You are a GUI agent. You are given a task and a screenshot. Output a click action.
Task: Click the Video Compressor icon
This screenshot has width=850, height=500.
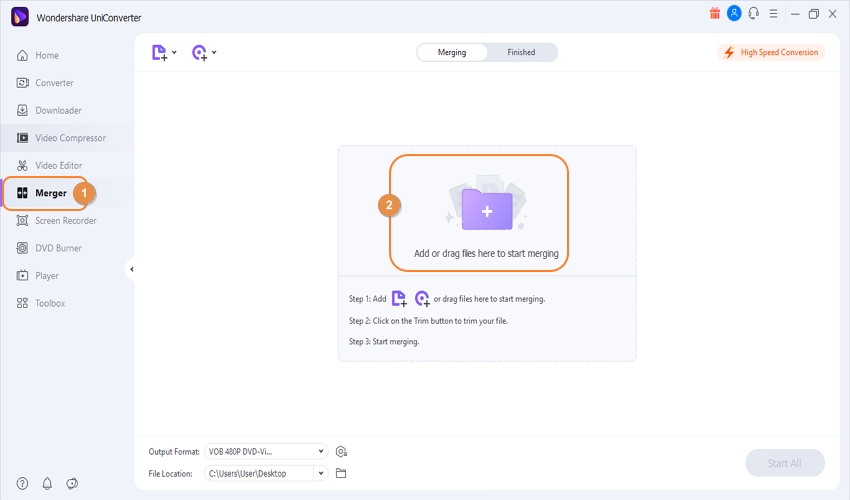coord(22,138)
